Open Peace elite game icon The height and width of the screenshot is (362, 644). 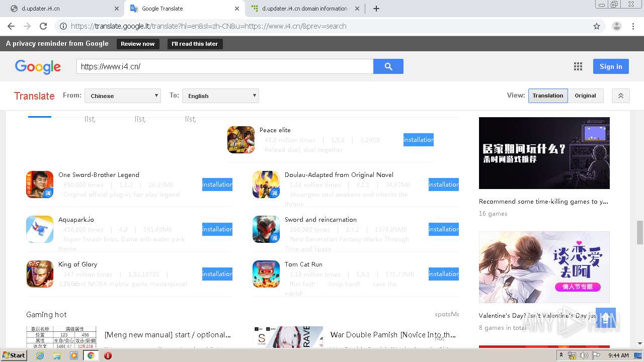tap(241, 140)
